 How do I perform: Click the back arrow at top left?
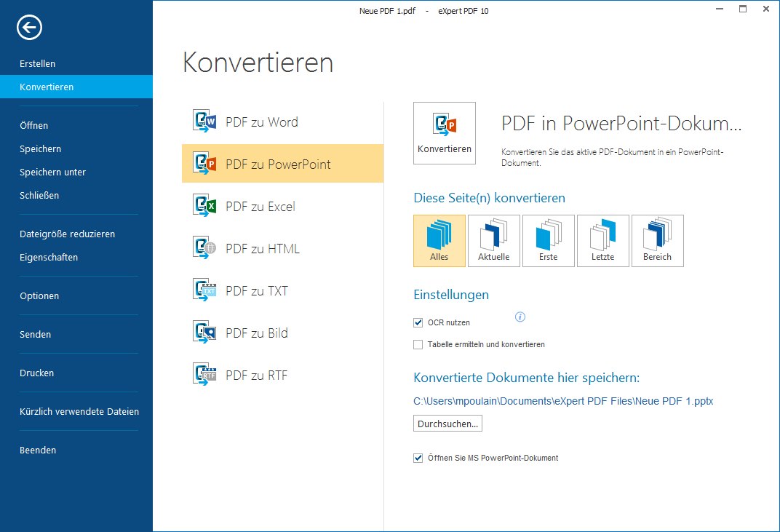click(x=28, y=28)
